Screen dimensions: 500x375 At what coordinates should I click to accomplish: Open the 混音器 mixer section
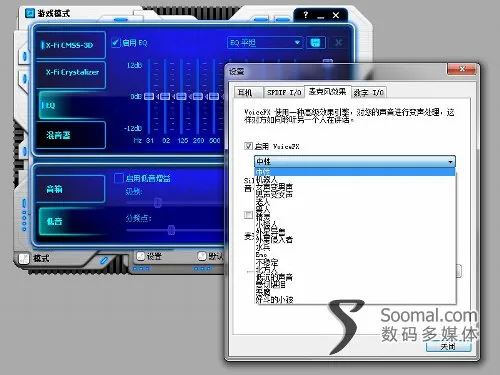click(x=71, y=135)
